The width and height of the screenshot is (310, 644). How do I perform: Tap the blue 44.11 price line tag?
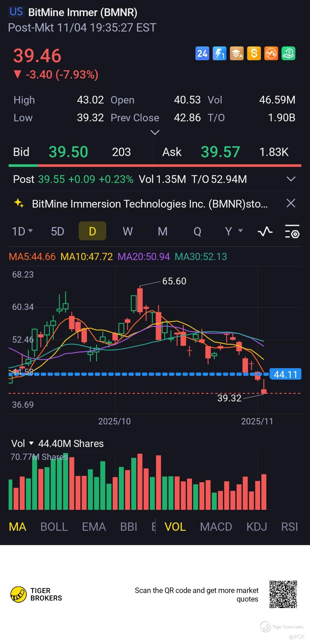285,374
